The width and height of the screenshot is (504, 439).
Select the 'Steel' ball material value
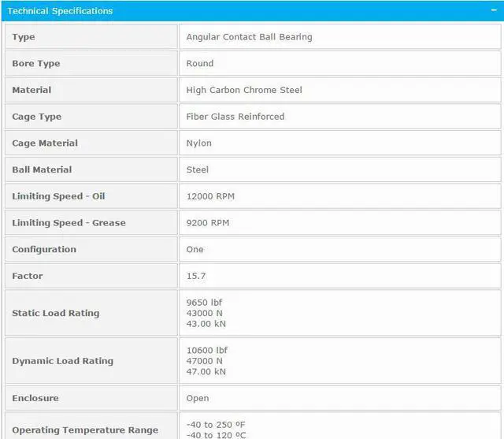(198, 169)
